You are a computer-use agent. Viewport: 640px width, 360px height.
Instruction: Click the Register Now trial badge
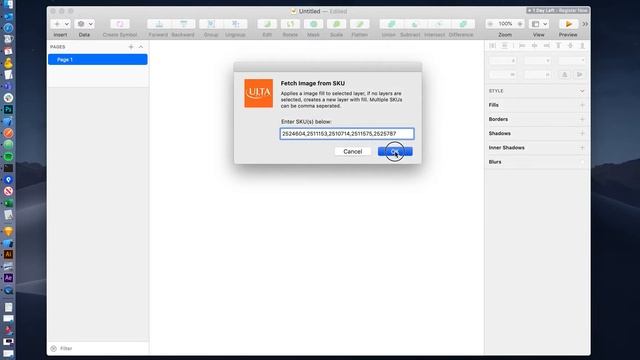[x=558, y=10]
